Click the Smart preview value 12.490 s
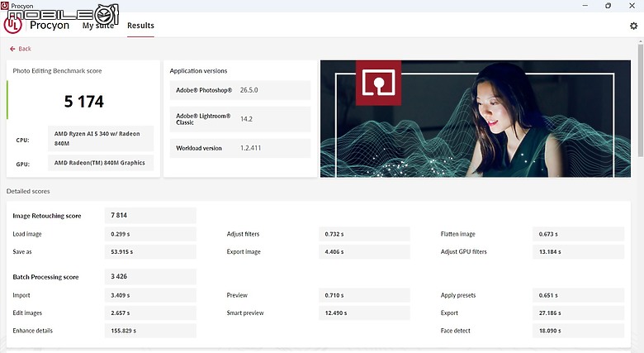 (364, 313)
